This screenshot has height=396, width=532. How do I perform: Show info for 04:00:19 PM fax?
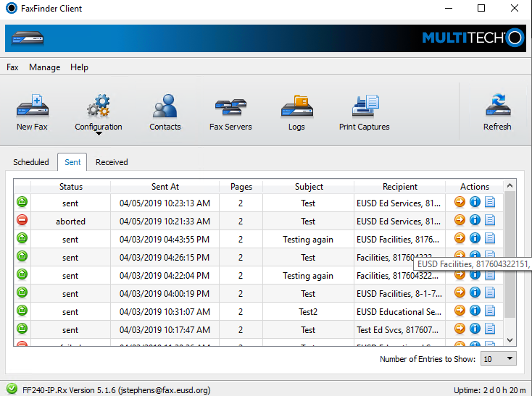(475, 292)
